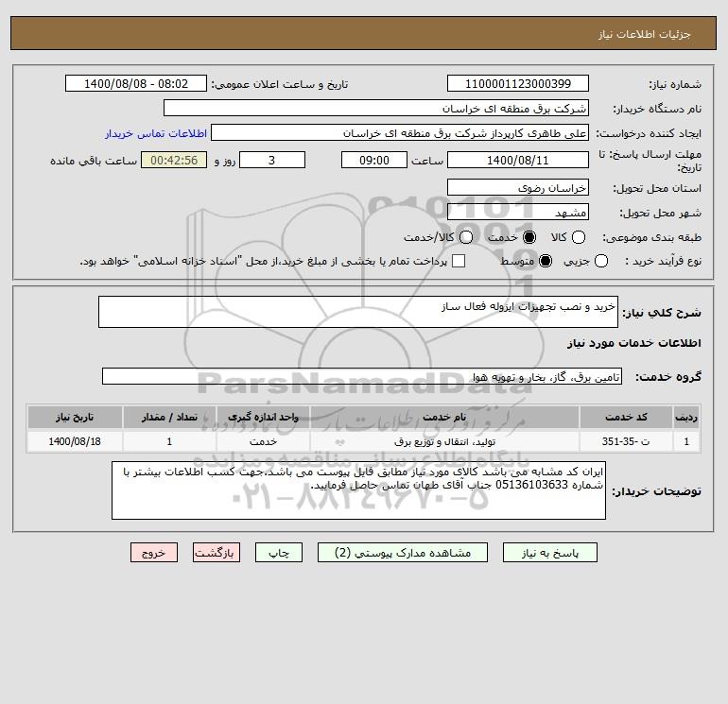
Task: Click the request creator field علی طاهری
Action: (400, 132)
